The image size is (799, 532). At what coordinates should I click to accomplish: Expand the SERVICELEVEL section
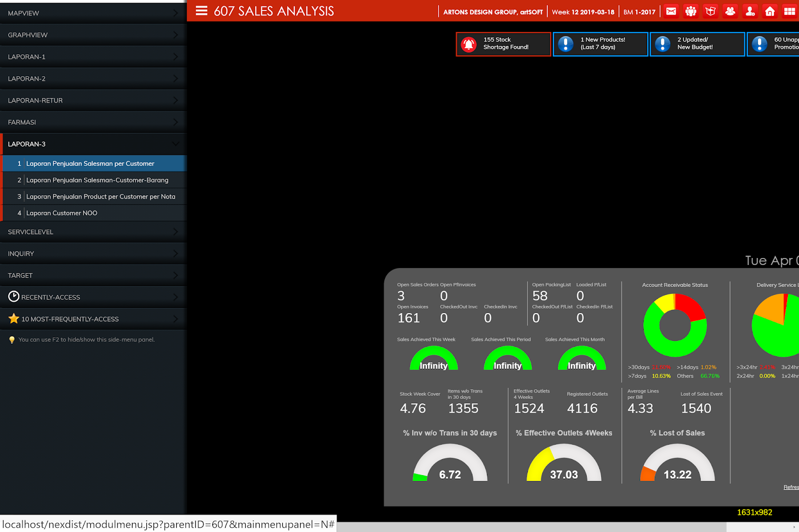[x=93, y=232]
